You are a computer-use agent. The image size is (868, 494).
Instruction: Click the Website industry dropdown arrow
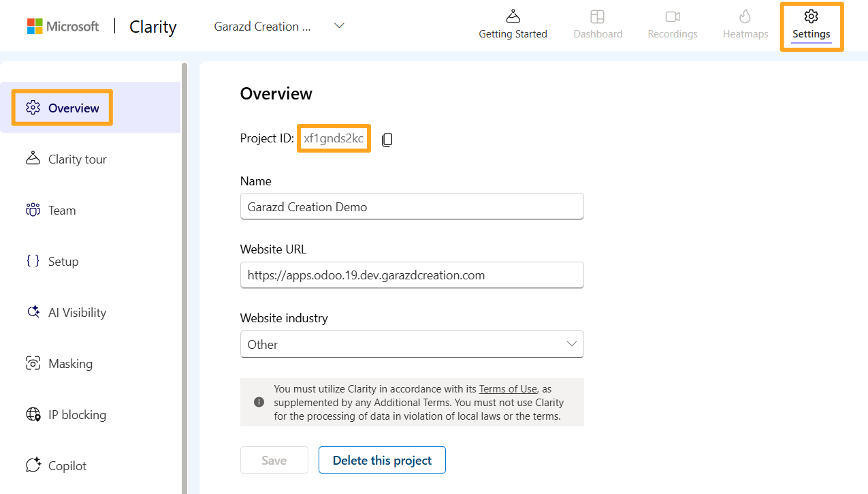coord(572,344)
